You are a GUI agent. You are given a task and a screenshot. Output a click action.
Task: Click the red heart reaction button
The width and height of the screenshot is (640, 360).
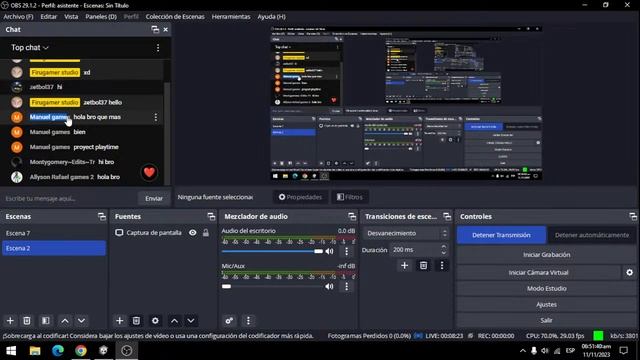click(149, 172)
